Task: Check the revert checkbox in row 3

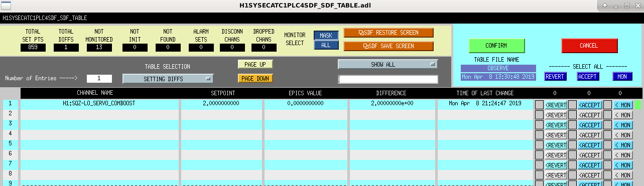Action: pos(539,125)
